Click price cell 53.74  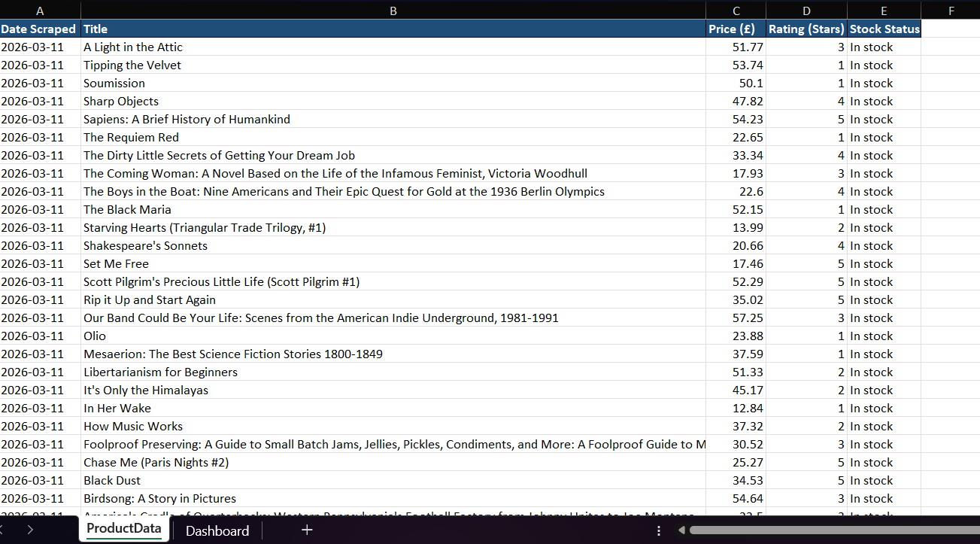click(736, 65)
